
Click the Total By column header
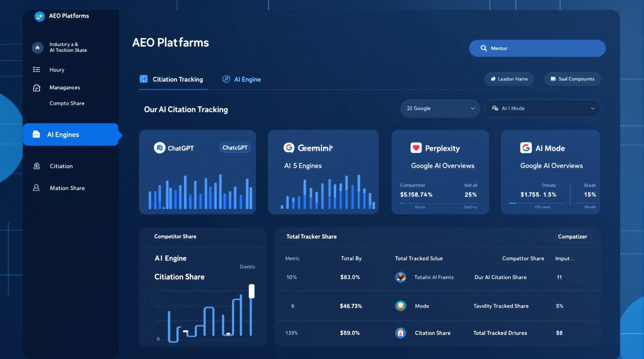click(x=351, y=258)
